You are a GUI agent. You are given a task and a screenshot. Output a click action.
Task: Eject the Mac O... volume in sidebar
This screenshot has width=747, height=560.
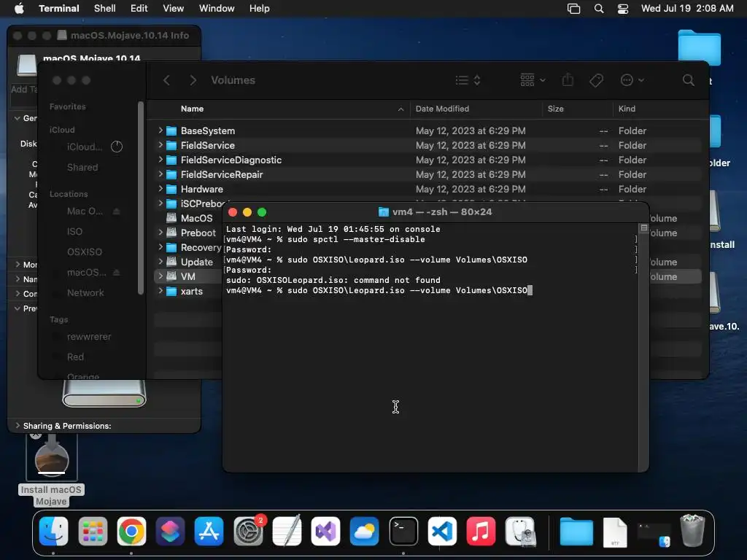pos(116,211)
